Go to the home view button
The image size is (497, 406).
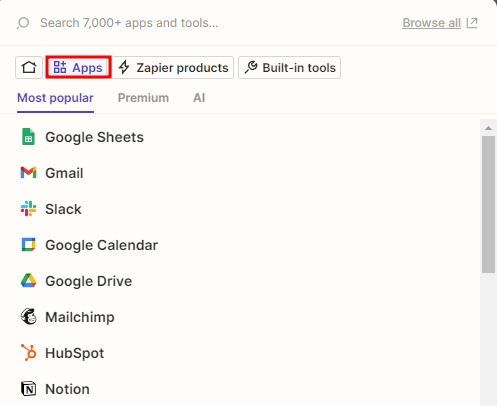coord(29,67)
